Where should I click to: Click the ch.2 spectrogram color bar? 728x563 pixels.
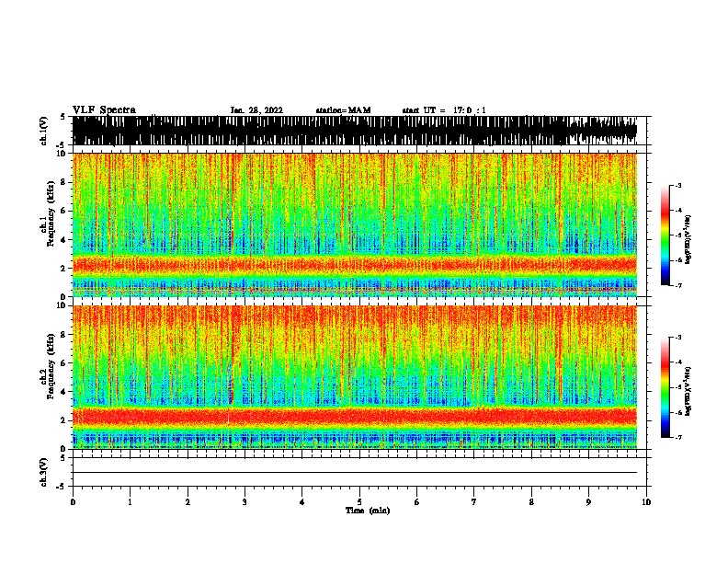point(665,387)
